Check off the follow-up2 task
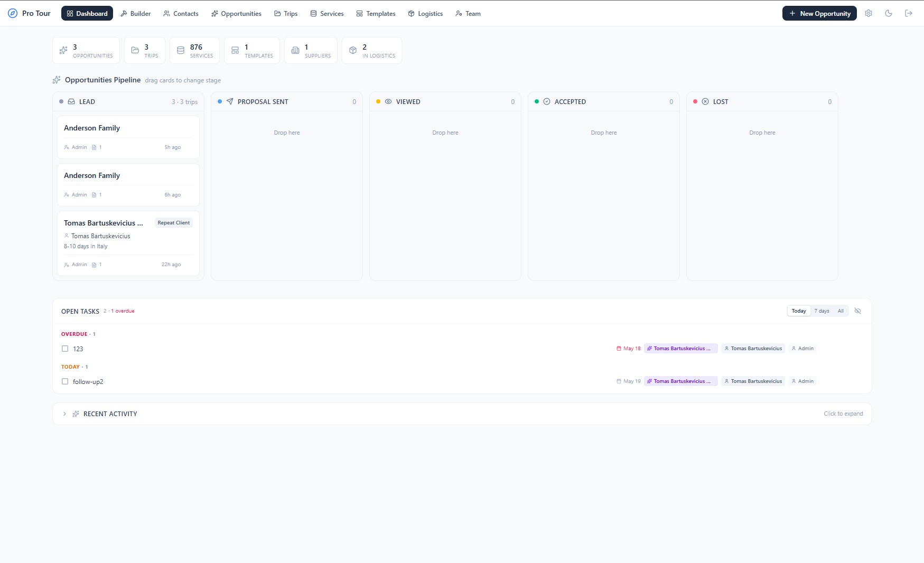Viewport: 924px width, 563px height. tap(65, 381)
